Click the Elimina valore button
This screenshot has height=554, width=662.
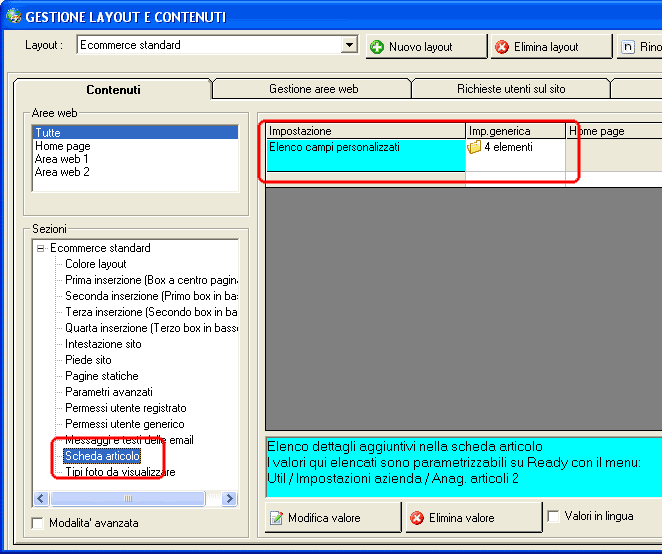coord(474,518)
